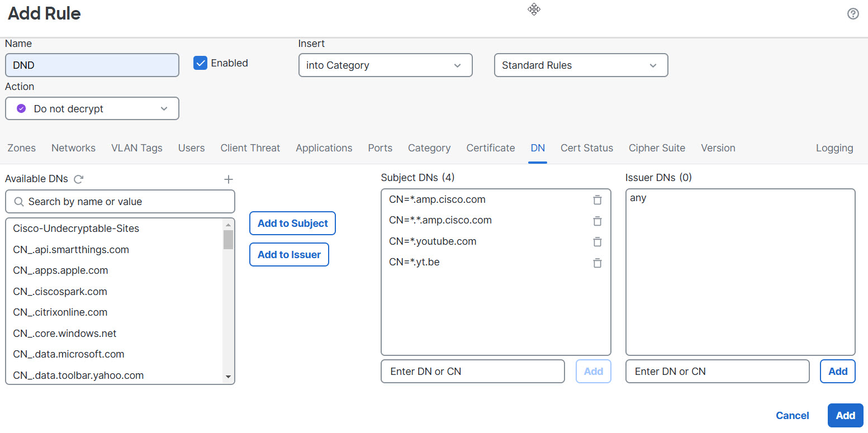Image resolution: width=868 pixels, height=433 pixels.
Task: Open the 'into Category' insert dropdown
Action: point(385,65)
